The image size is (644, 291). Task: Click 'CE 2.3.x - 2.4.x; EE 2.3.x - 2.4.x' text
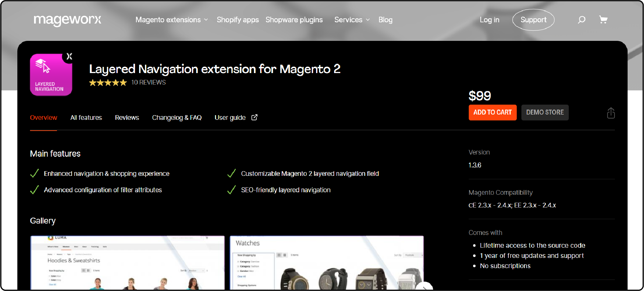512,205
